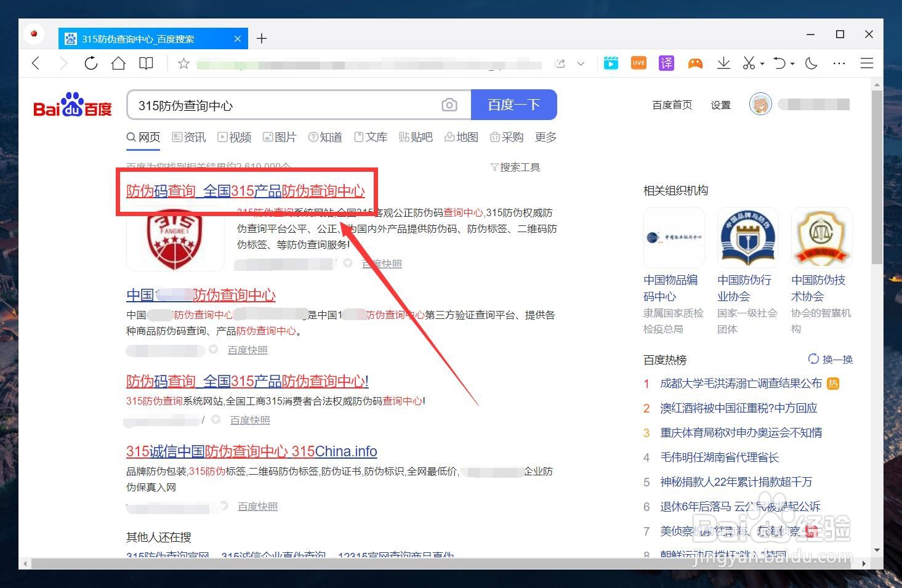
Task: Open the 百度首页 link
Action: [672, 105]
